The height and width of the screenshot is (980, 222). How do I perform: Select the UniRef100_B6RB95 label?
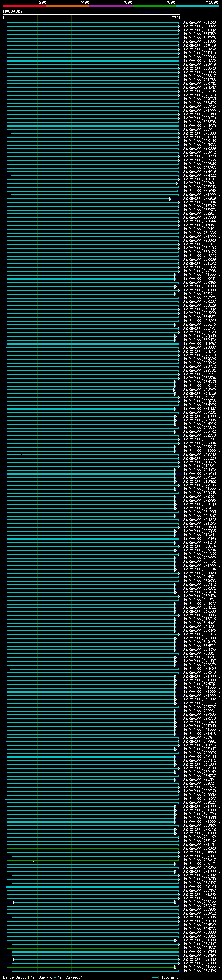[199, 539]
